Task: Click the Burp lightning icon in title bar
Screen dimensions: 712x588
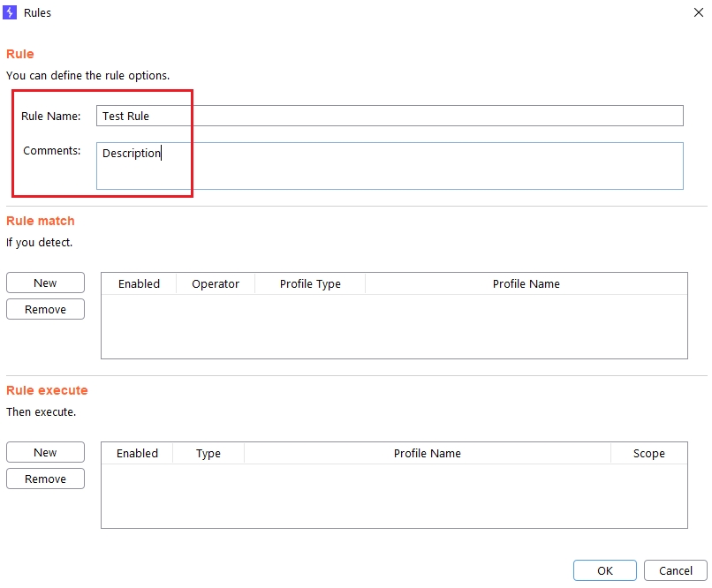Action: coord(12,13)
